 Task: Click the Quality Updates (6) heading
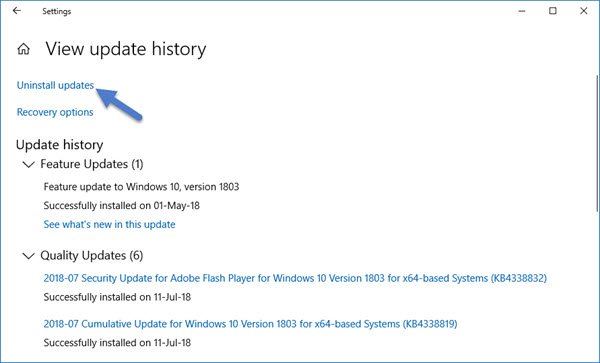(x=92, y=256)
